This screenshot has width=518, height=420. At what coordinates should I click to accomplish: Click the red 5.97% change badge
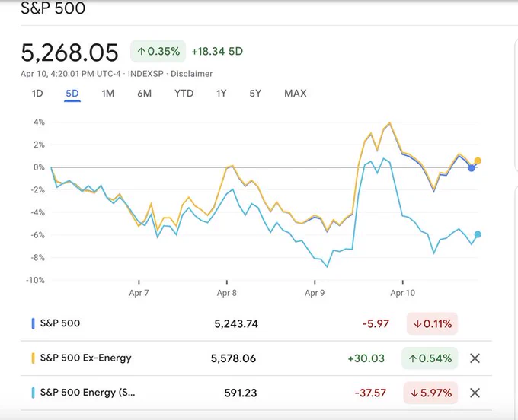click(430, 393)
